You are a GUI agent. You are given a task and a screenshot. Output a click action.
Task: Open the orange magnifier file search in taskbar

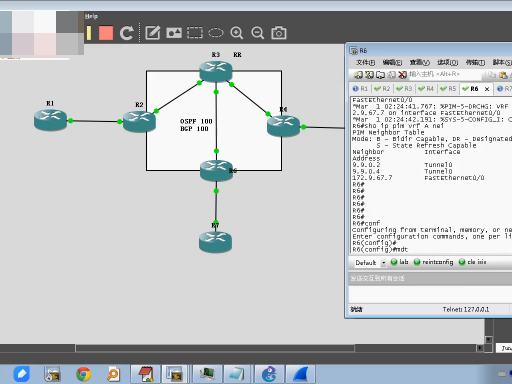pyautogui.click(x=113, y=374)
